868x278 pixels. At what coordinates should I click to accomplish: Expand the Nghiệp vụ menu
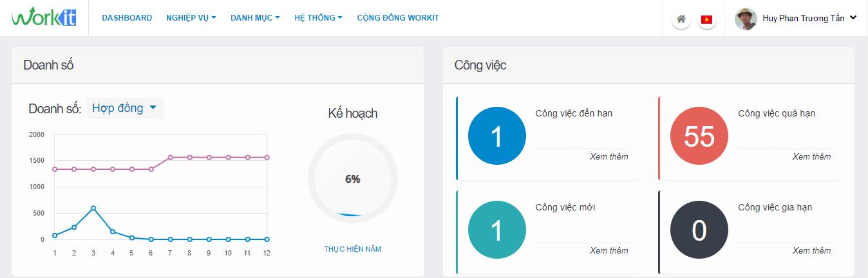tap(191, 18)
